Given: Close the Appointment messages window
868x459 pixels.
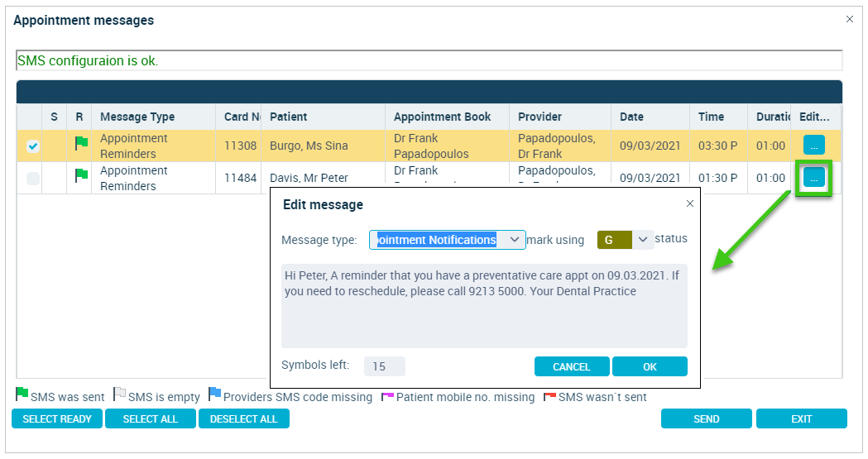Looking at the screenshot, I should tap(850, 19).
